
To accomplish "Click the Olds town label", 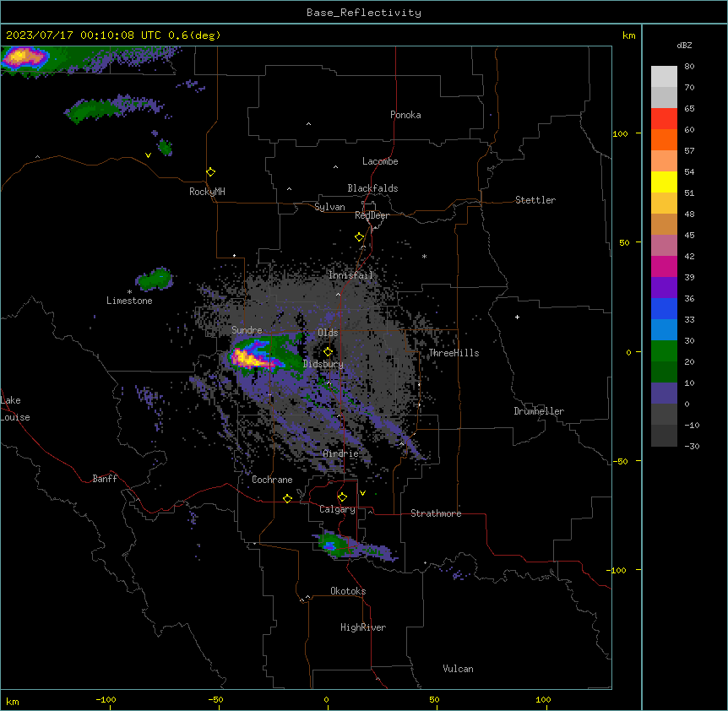I will point(328,333).
